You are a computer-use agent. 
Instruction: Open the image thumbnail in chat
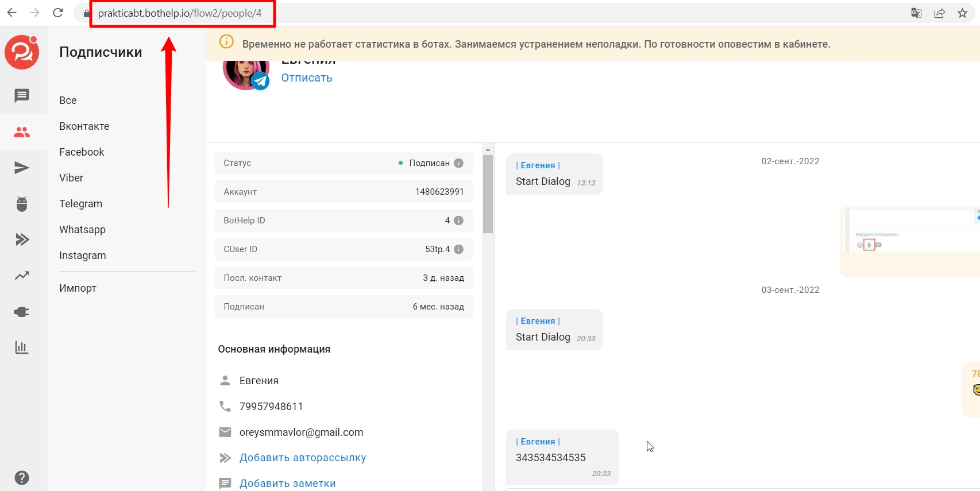(x=910, y=233)
